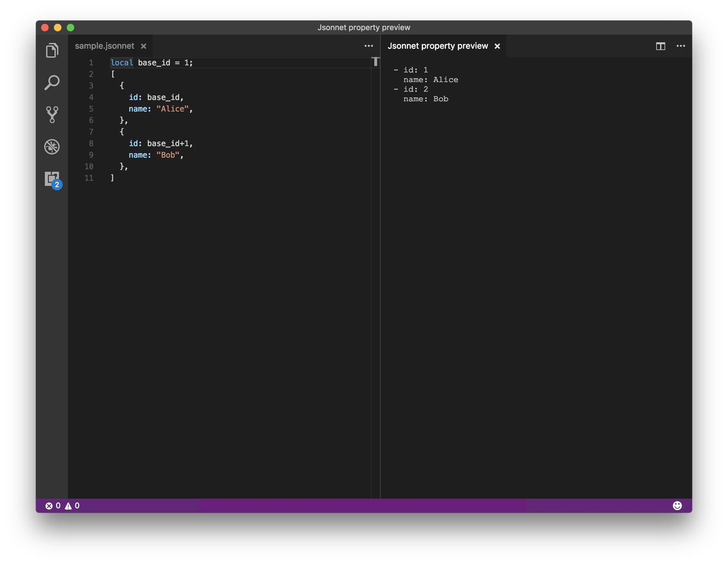Open the Search sidebar icon
Viewport: 728px width, 564px height.
(52, 82)
